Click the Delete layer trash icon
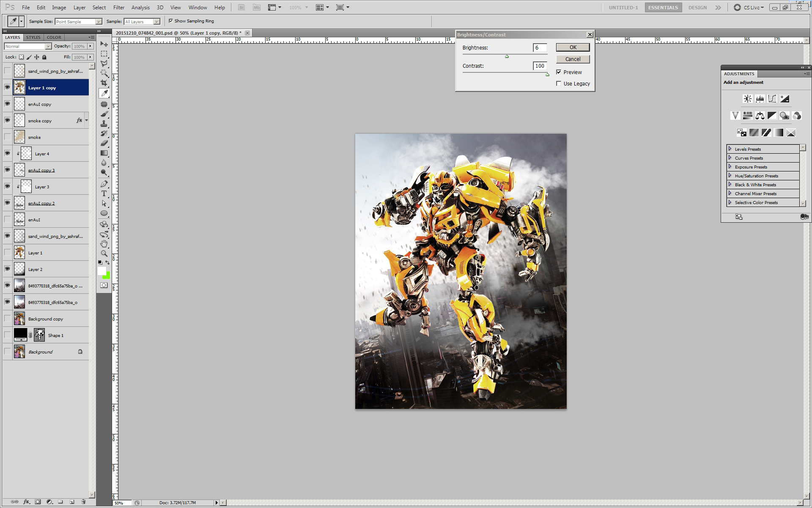 [x=83, y=502]
